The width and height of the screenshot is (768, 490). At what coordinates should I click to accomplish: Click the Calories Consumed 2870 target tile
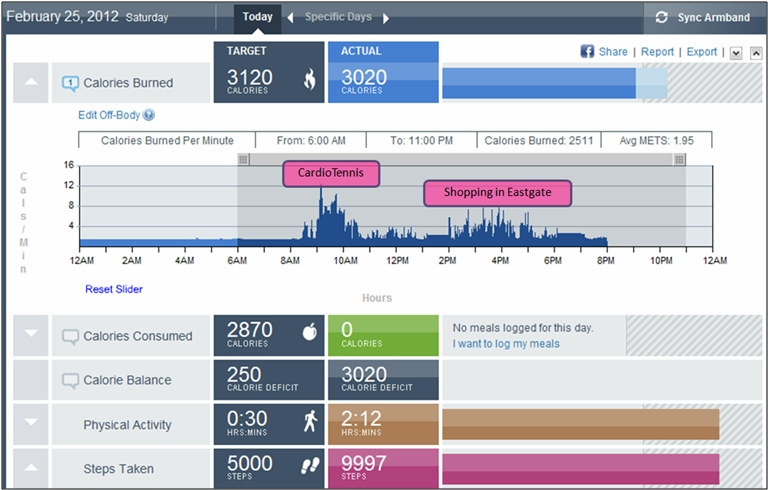(x=269, y=335)
